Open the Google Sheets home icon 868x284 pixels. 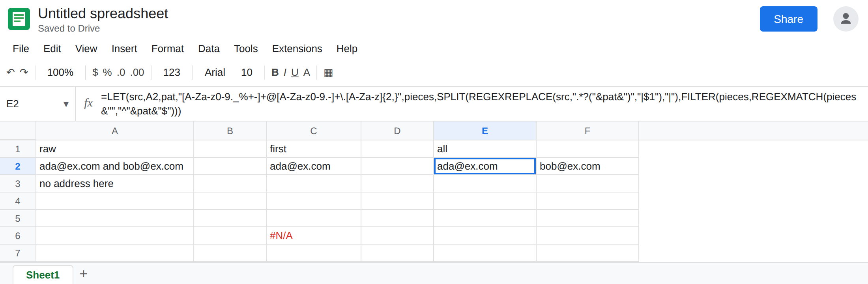(x=19, y=19)
